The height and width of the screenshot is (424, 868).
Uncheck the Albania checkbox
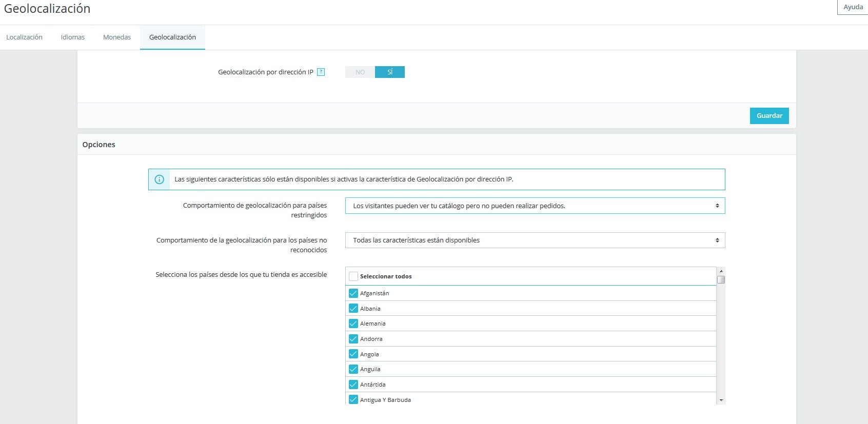353,308
